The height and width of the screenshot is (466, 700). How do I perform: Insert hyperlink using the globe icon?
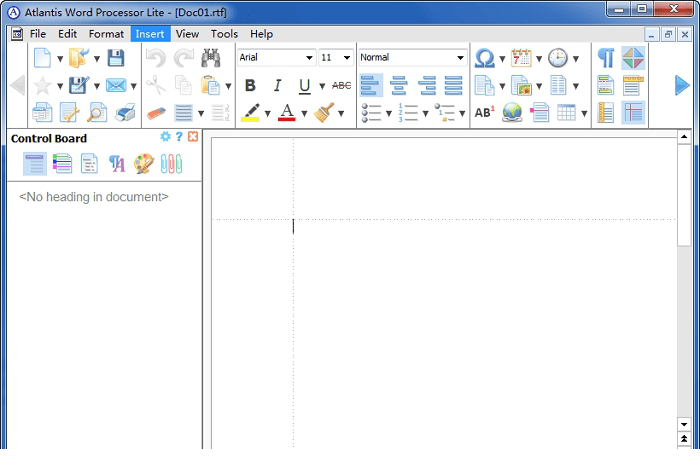(x=512, y=112)
